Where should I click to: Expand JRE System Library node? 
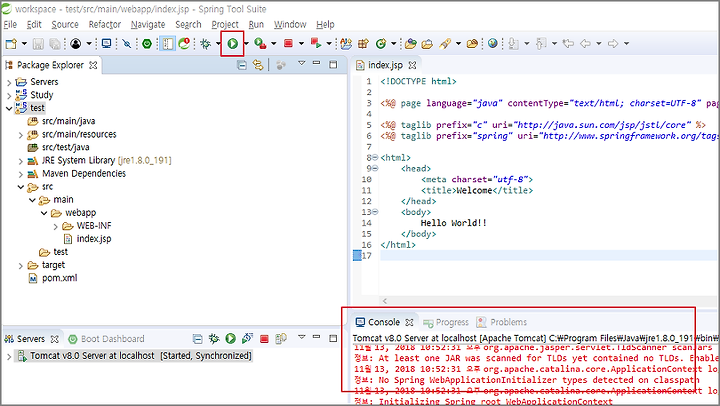tap(21, 161)
